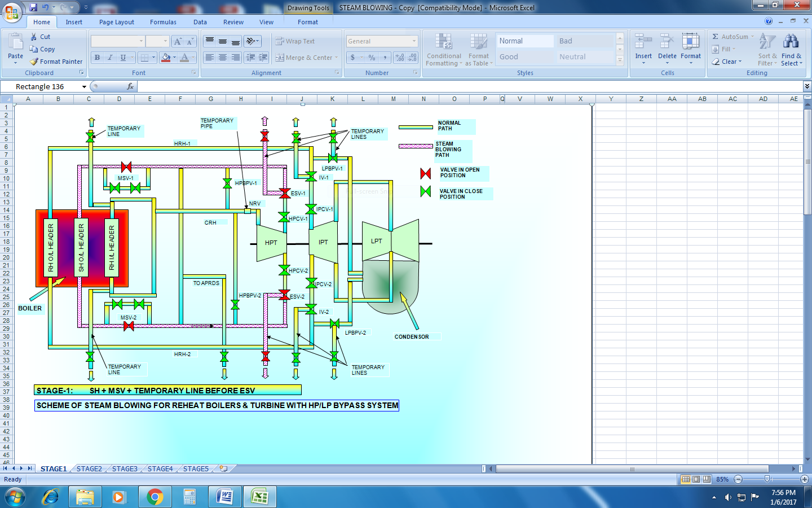Cut the selection
Viewport: 812px width, 508px height.
click(40, 37)
